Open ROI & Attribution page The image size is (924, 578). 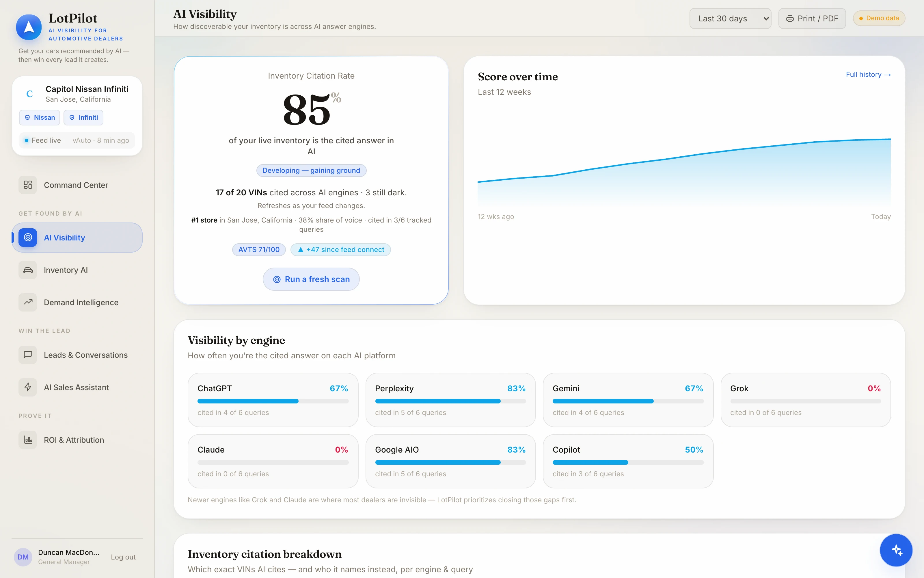pyautogui.click(x=77, y=440)
